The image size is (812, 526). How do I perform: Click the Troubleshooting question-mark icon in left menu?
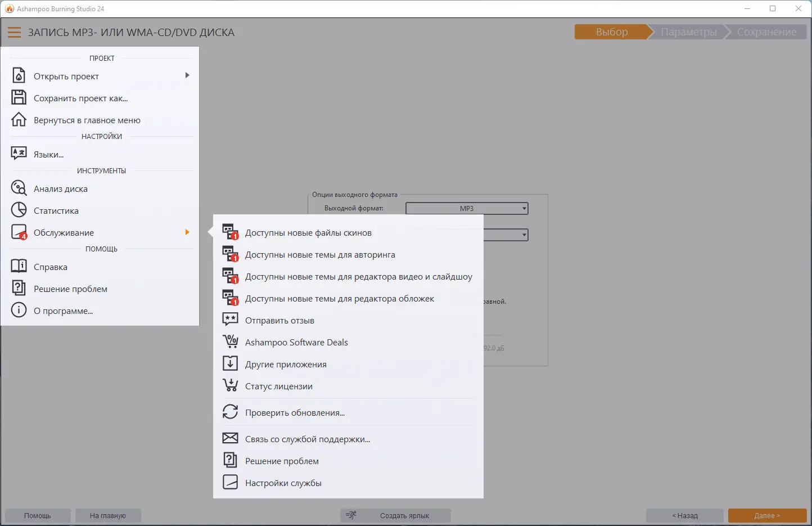[x=19, y=289]
